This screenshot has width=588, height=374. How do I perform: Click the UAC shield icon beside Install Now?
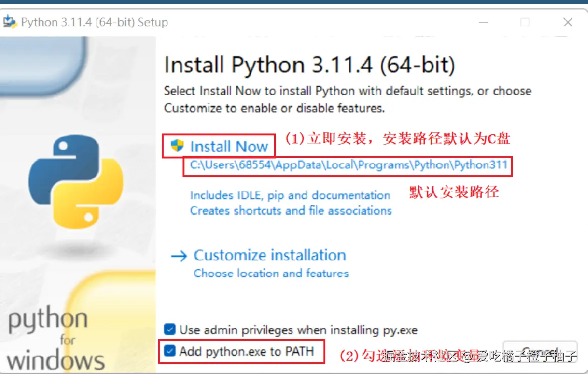[x=177, y=145]
